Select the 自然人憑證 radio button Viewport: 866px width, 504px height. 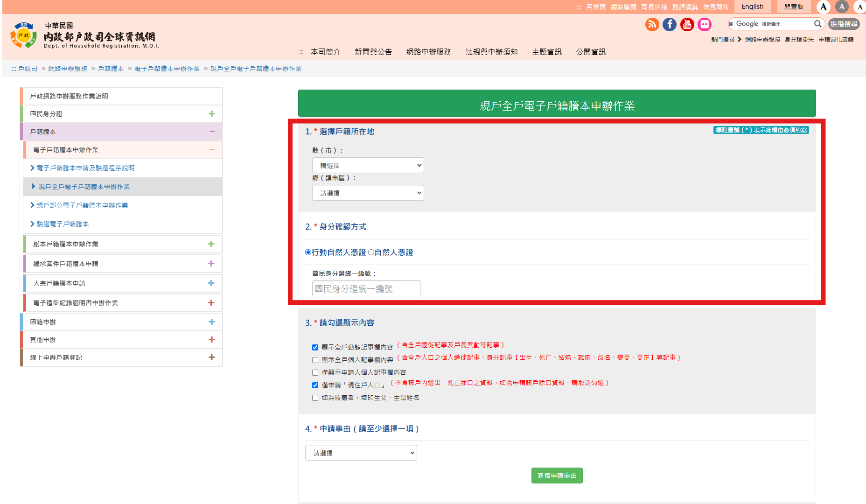click(371, 252)
